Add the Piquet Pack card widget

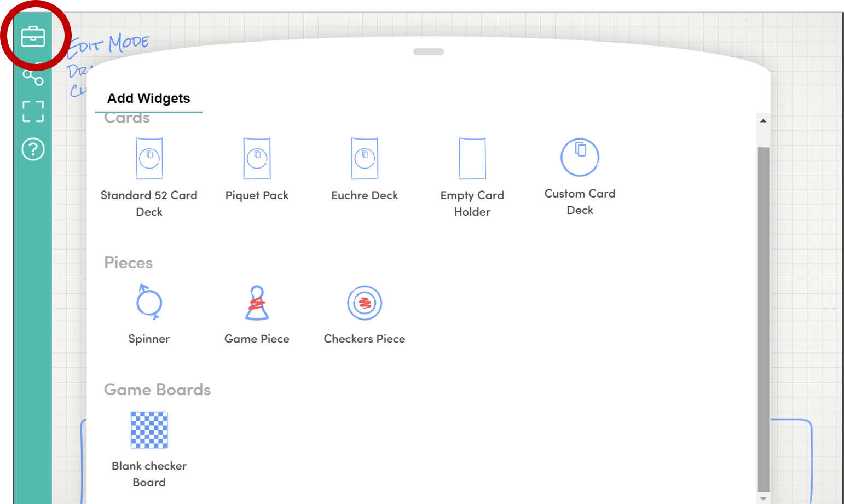pos(257,170)
